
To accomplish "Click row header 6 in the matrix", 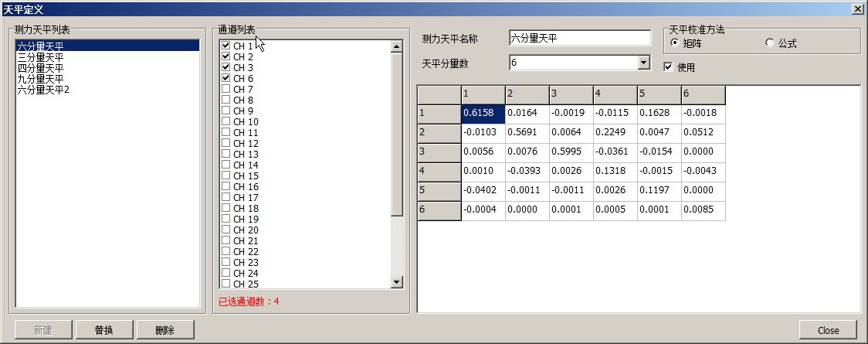I will coord(439,210).
